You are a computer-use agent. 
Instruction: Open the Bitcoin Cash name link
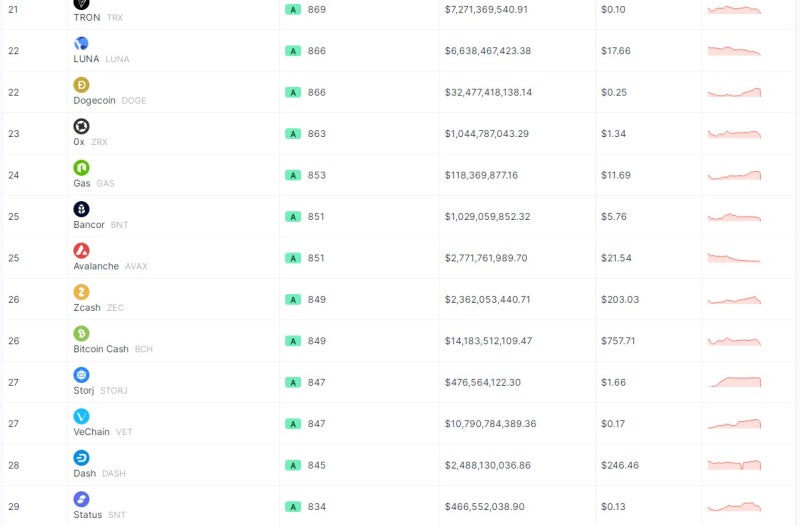pos(101,349)
